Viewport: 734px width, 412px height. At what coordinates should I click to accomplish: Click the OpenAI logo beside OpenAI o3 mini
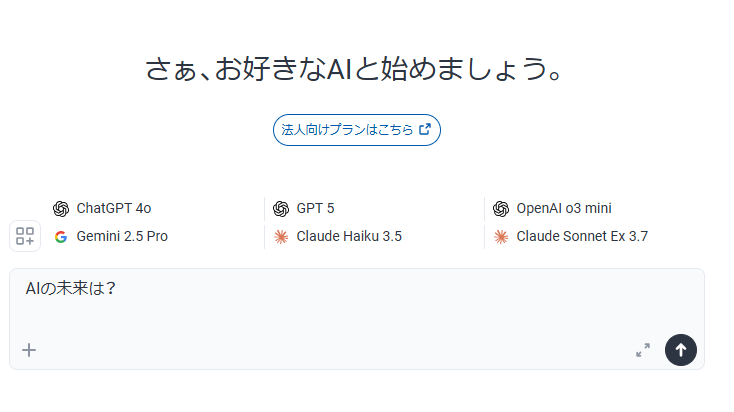(501, 209)
